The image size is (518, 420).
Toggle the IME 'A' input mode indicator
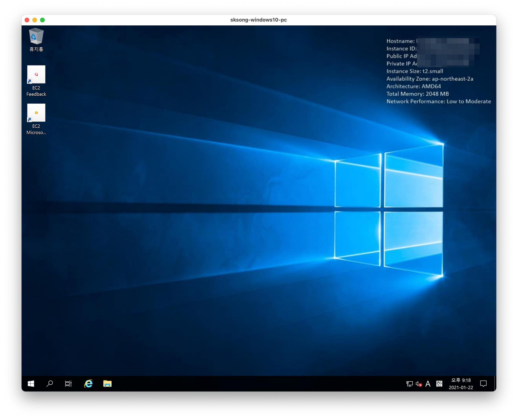pyautogui.click(x=428, y=384)
